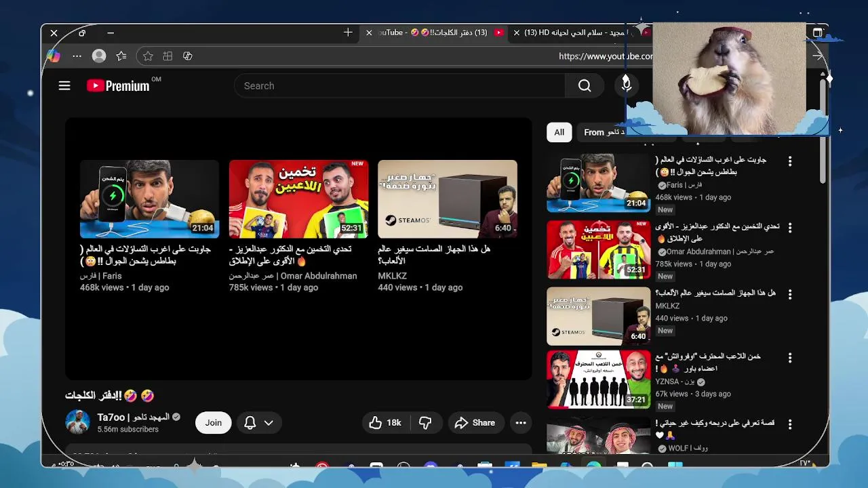The height and width of the screenshot is (488, 868).
Task: Expand notification options chevron next to bell
Action: 269,423
